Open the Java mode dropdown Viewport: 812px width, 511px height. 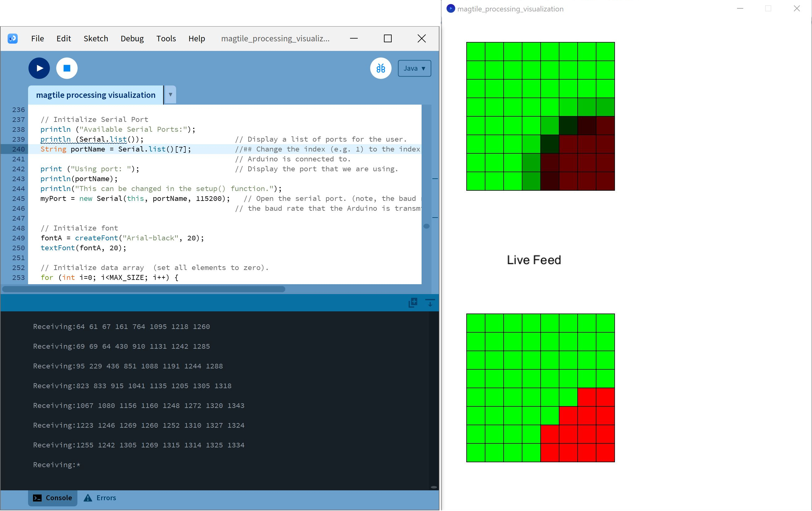click(x=414, y=69)
